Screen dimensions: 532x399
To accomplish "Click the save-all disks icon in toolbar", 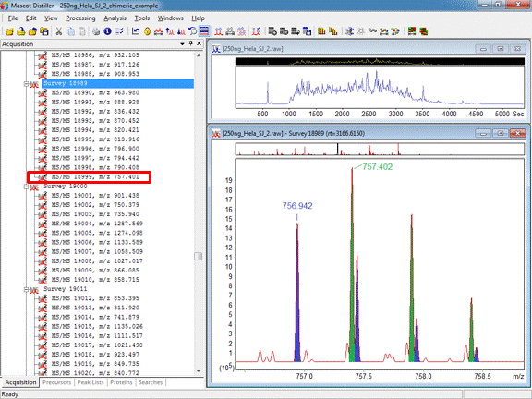I will pyautogui.click(x=44, y=31).
